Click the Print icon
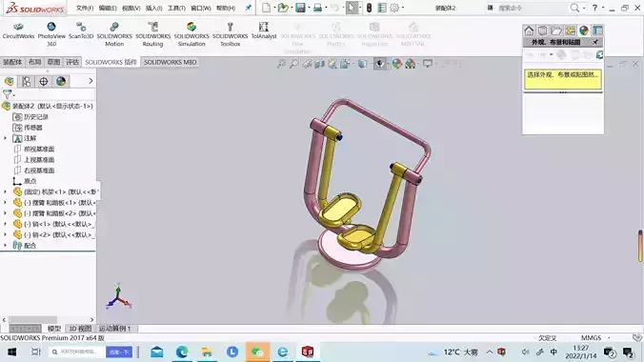This screenshot has width=644, height=362. 317,8
